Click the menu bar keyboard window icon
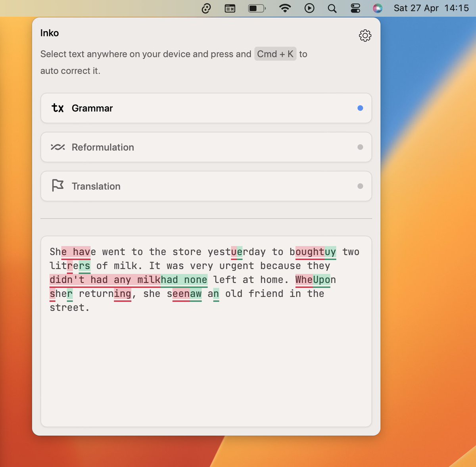The height and width of the screenshot is (467, 476). click(x=230, y=8)
